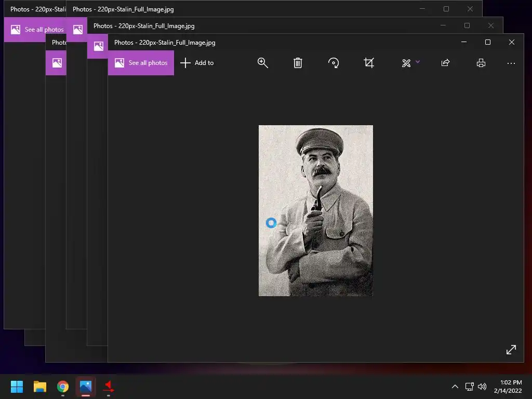Delete the photo with trash icon
Screen dimensions: 532x399
[x=298, y=63]
